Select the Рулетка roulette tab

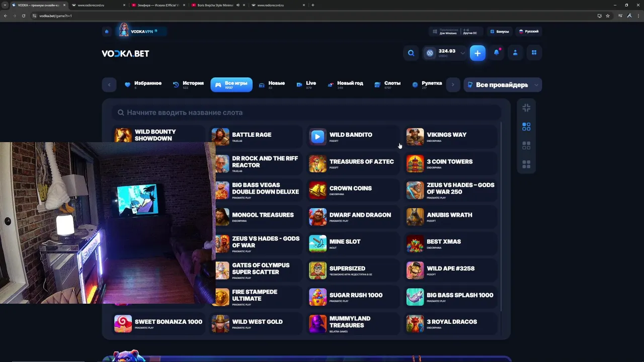427,84
